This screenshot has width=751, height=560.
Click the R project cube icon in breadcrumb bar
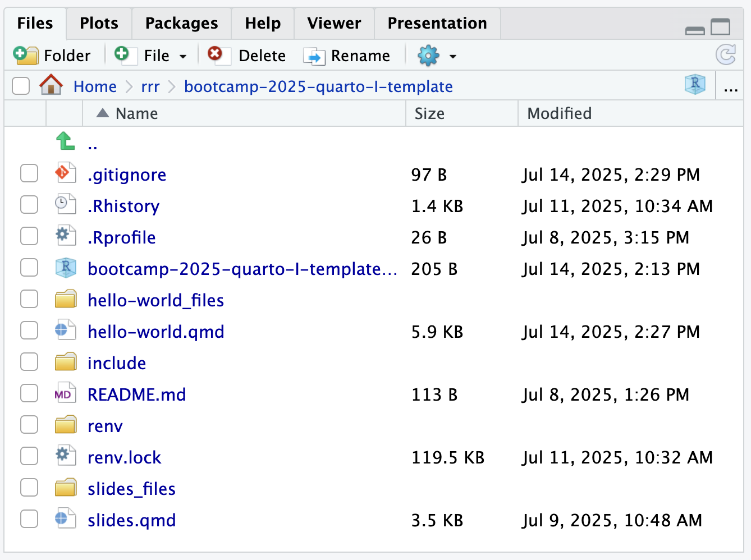pos(695,85)
